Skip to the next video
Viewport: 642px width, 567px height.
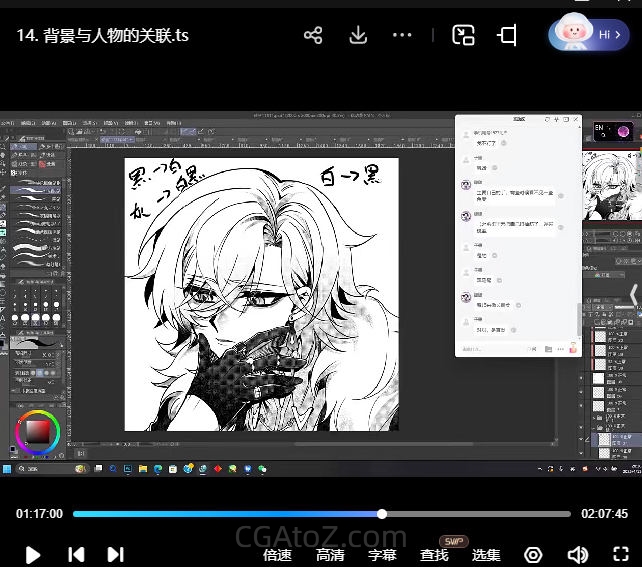115,554
